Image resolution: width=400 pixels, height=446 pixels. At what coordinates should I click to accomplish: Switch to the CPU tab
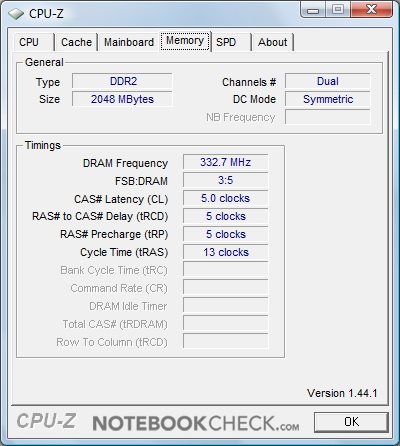pos(33,42)
